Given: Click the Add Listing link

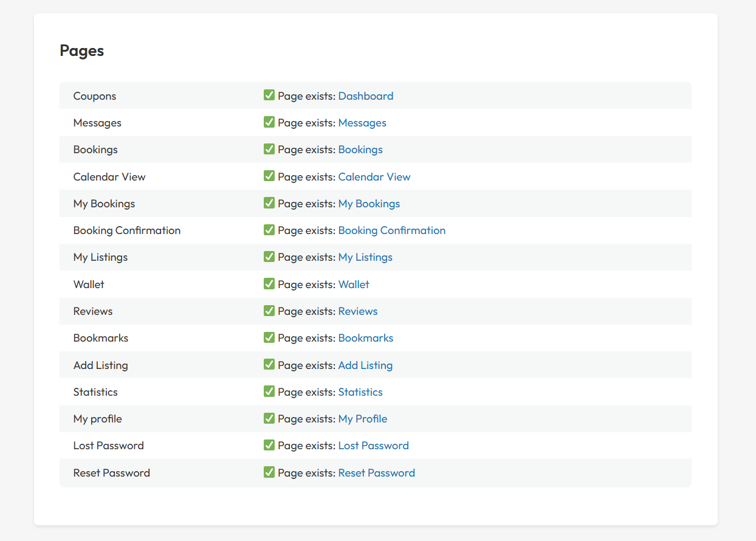Looking at the screenshot, I should point(365,365).
